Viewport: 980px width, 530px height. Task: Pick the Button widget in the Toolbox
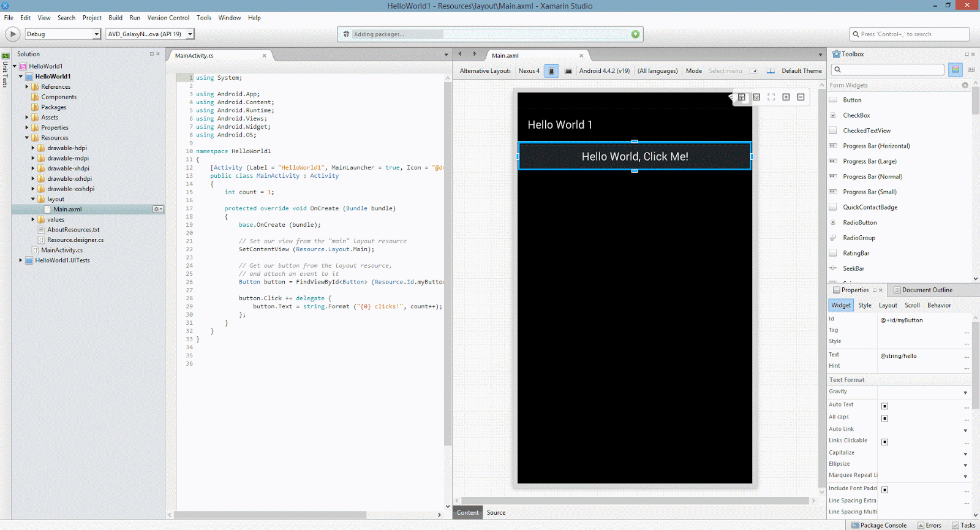[852, 100]
